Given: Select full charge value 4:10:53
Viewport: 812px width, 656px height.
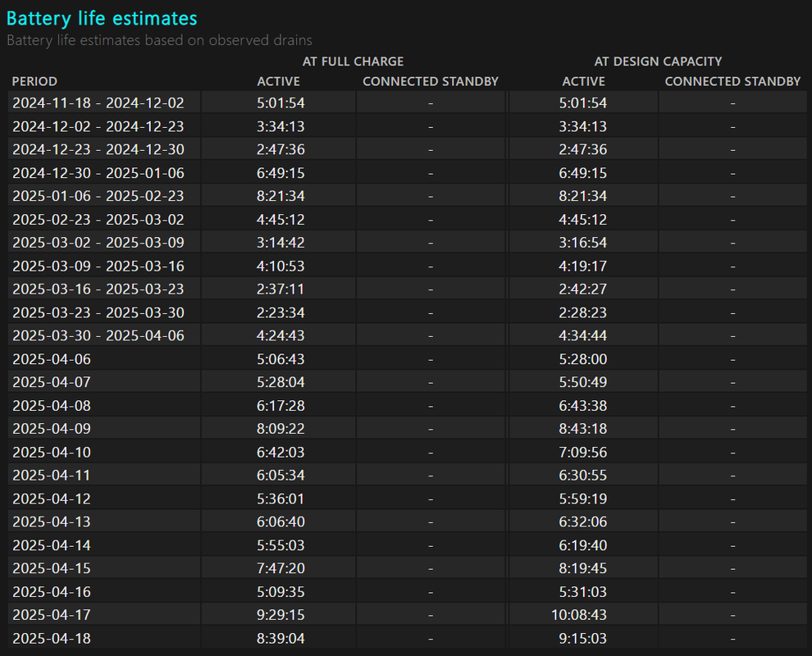Looking at the screenshot, I should click(281, 266).
